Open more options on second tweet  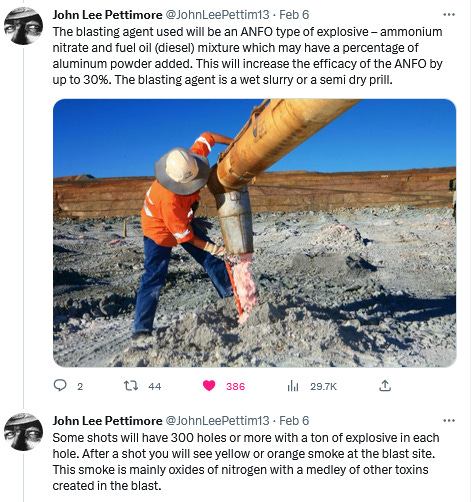(449, 420)
